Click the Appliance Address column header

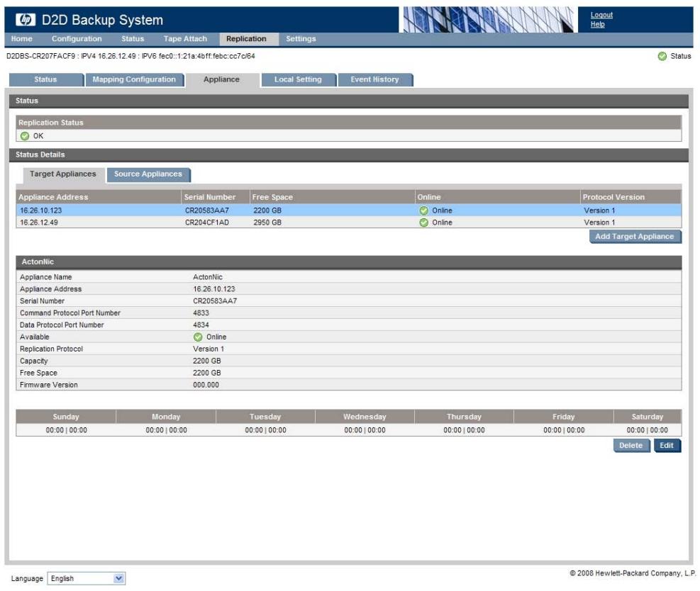click(x=99, y=197)
